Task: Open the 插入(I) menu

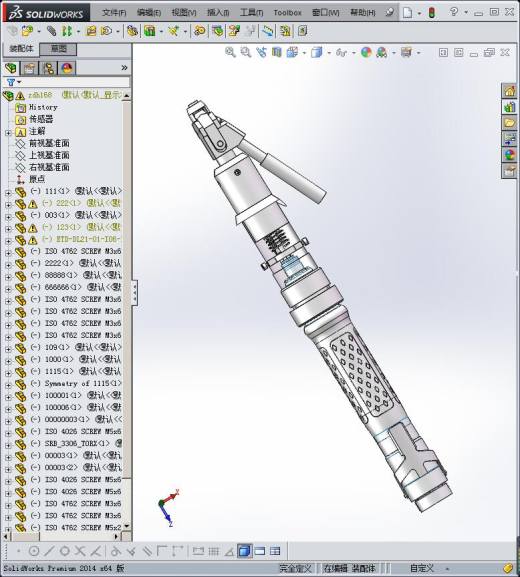Action: coord(218,13)
